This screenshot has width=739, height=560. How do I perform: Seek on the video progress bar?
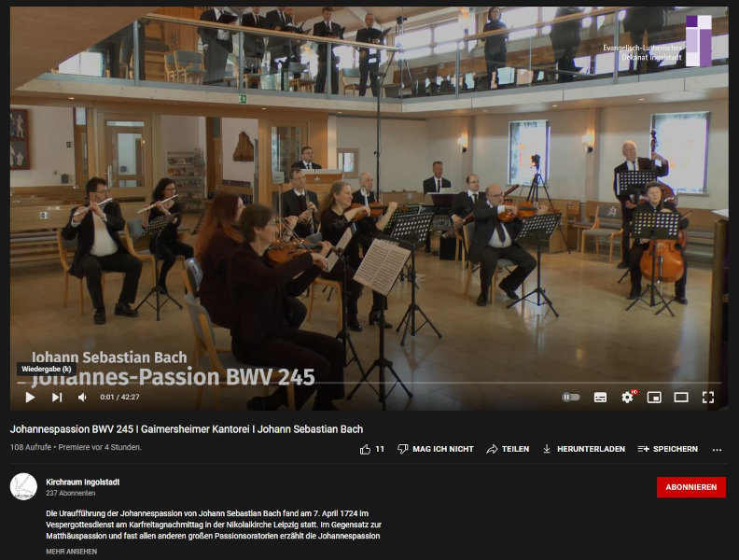[x=369, y=383]
